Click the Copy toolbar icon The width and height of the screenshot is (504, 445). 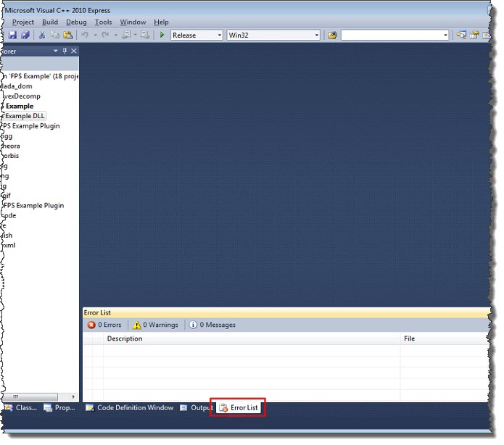55,35
